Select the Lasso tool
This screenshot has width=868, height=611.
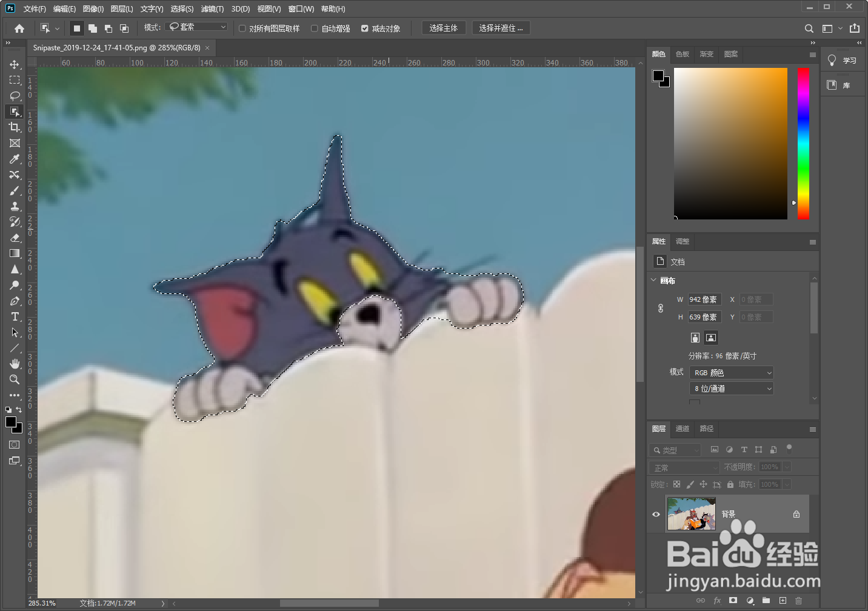tap(15, 96)
